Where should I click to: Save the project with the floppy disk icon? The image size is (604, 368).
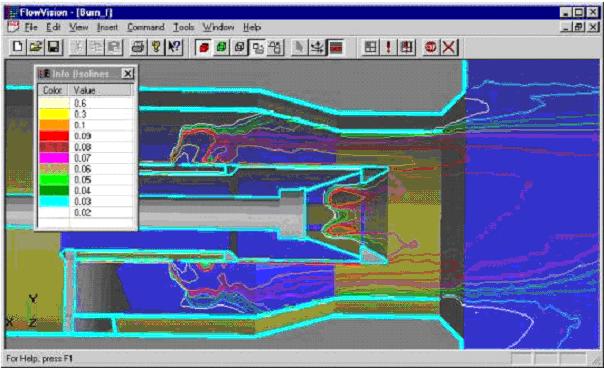pyautogui.click(x=54, y=47)
